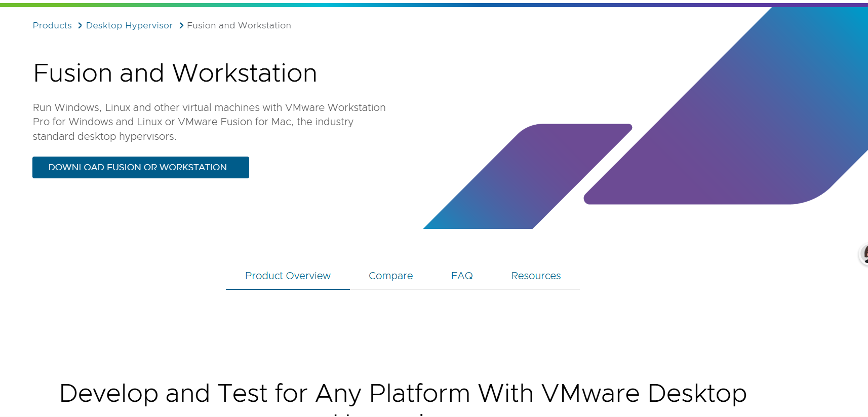Go to Desktop Hypervisor breadcrumb
868x417 pixels.
[129, 25]
